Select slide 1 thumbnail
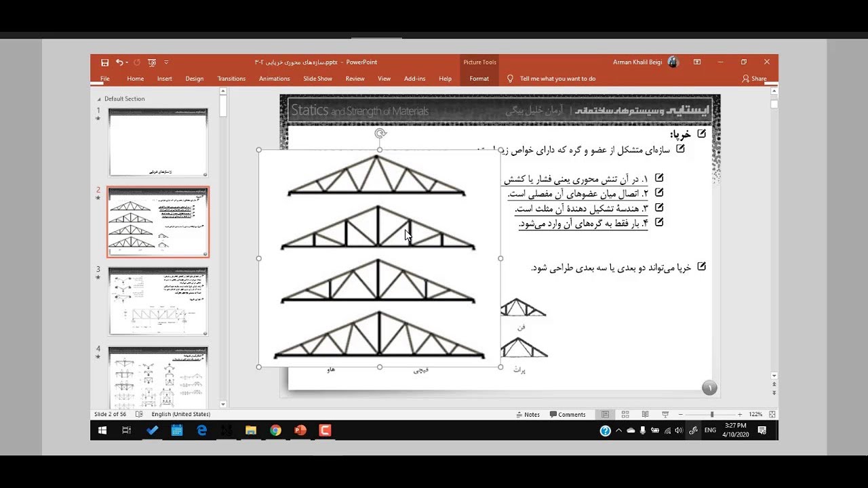 (157, 142)
